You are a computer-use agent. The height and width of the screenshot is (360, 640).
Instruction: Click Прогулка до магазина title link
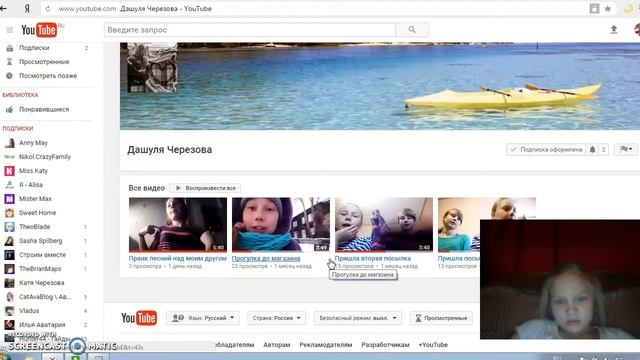click(266, 258)
